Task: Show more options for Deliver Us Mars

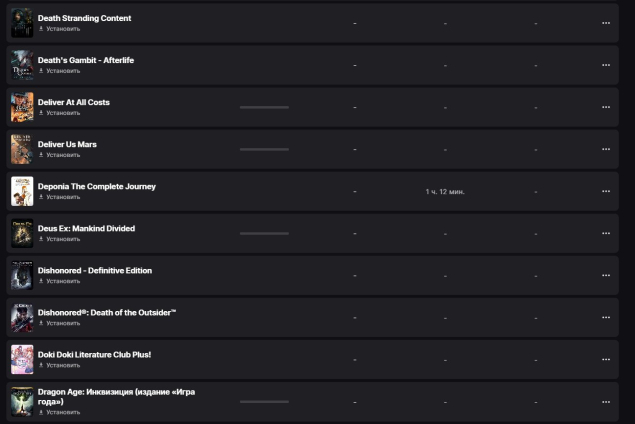Action: pyautogui.click(x=606, y=149)
